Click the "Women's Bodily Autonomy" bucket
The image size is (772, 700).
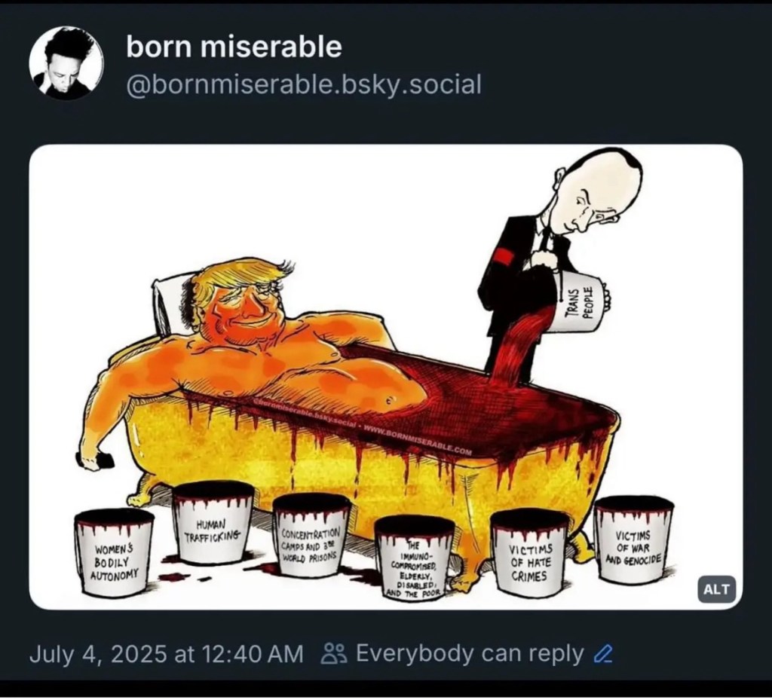click(x=115, y=552)
